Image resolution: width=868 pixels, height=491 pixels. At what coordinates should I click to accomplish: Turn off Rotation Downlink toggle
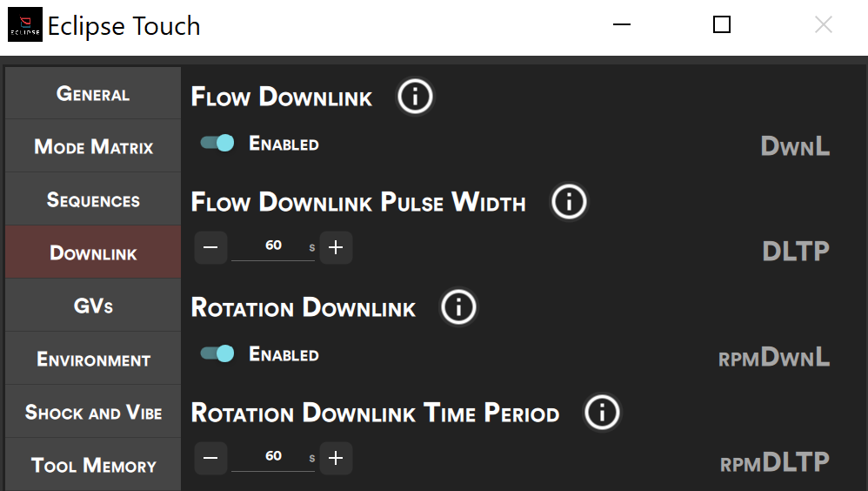coord(217,353)
